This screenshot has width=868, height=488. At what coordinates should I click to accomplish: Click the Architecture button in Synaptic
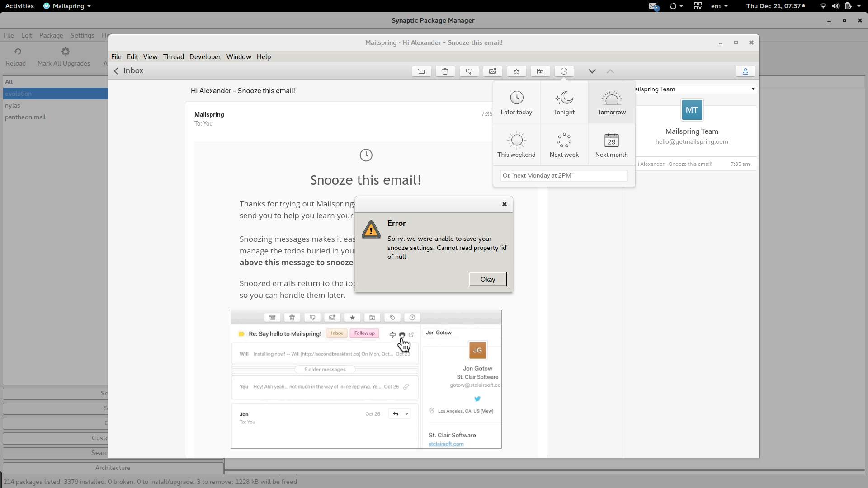pos(113,468)
